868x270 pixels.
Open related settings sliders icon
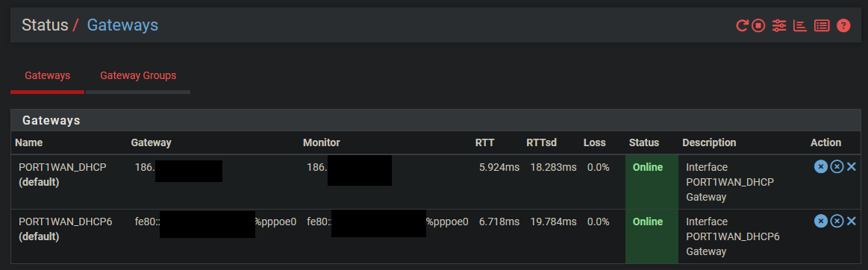click(x=779, y=25)
